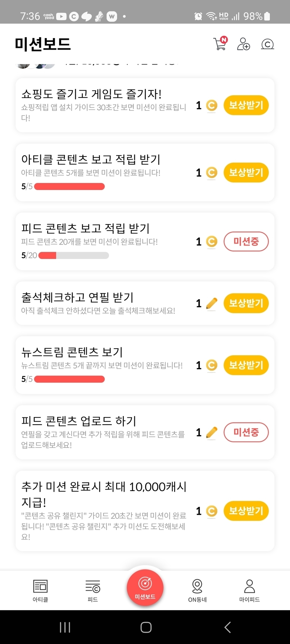Open the 뉴스트림 콘텐츠 보기 mission card title
290x644 pixels.
tap(72, 352)
